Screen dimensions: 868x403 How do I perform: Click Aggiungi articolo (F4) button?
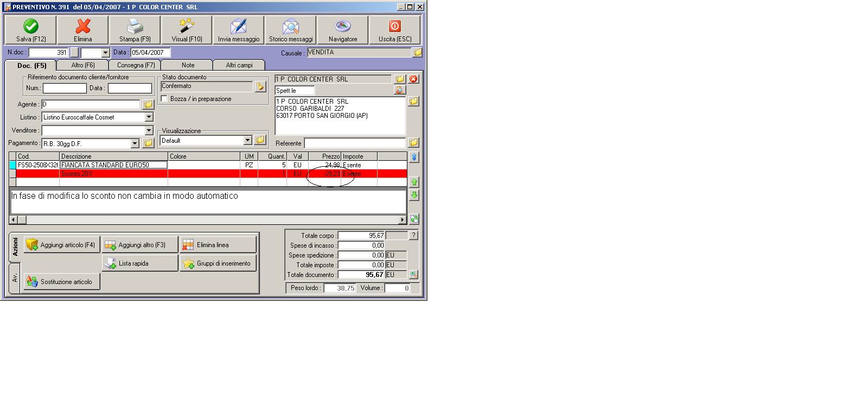point(62,245)
